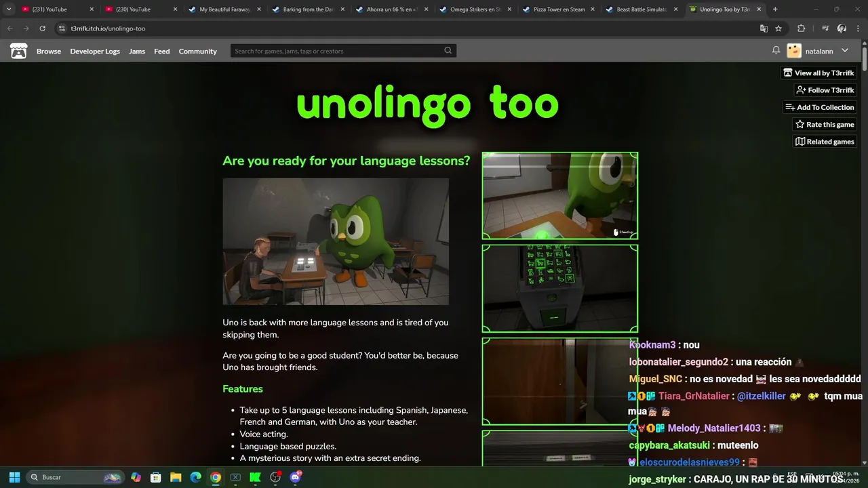
Task: Open the Extensions puzzle icon
Action: point(802,28)
